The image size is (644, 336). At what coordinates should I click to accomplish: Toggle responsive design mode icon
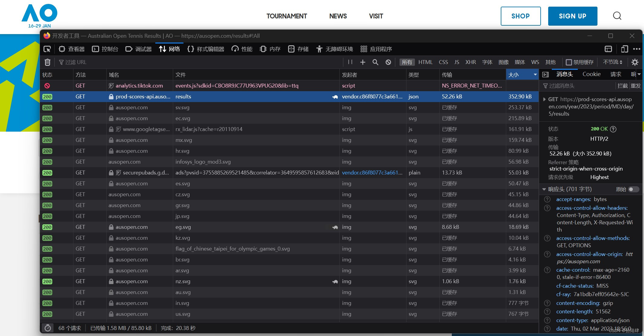click(624, 49)
